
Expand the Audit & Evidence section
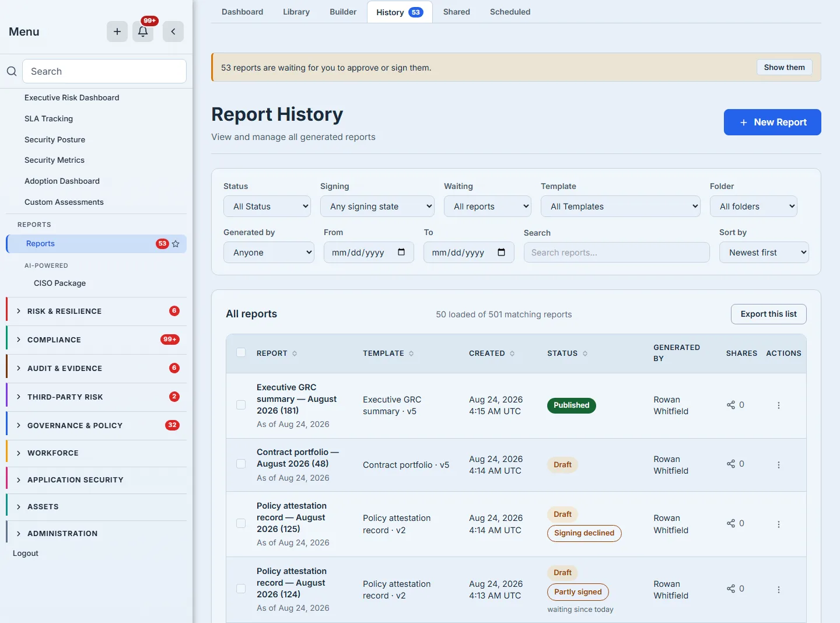tap(96, 369)
